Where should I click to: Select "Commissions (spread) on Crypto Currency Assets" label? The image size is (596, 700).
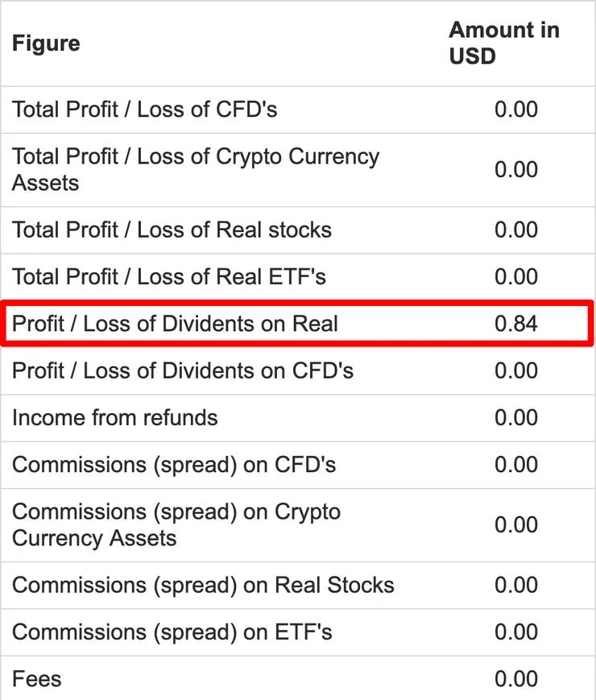pyautogui.click(x=176, y=524)
